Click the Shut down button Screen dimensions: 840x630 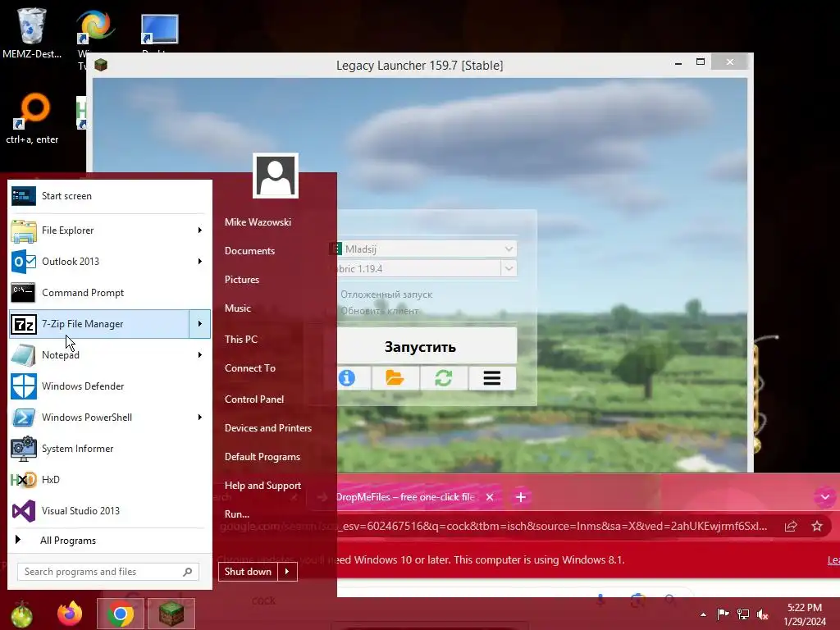pos(248,572)
